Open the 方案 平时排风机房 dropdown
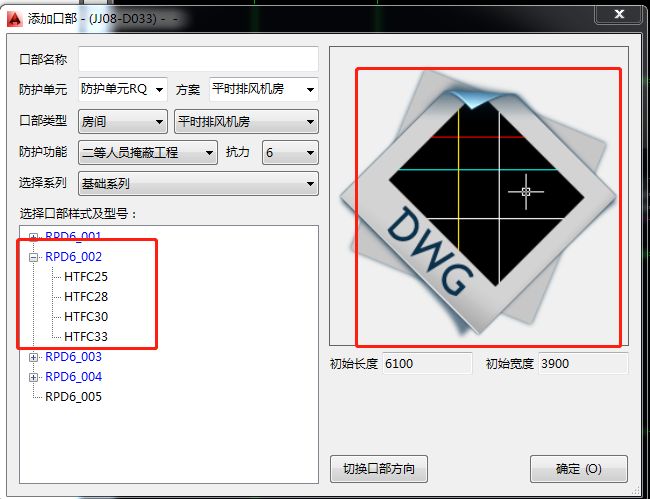Viewport: 650px width, 499px height. coord(264,89)
